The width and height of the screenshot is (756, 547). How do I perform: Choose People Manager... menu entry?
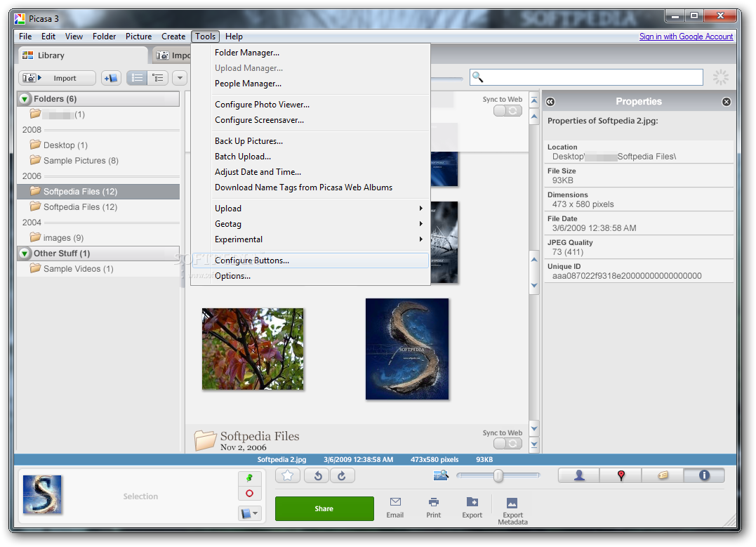tap(310, 84)
